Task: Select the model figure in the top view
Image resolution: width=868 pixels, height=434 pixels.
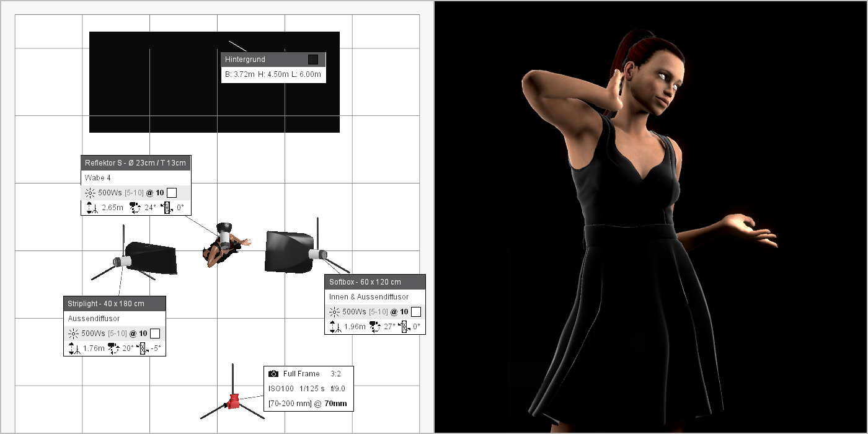Action: [223, 247]
